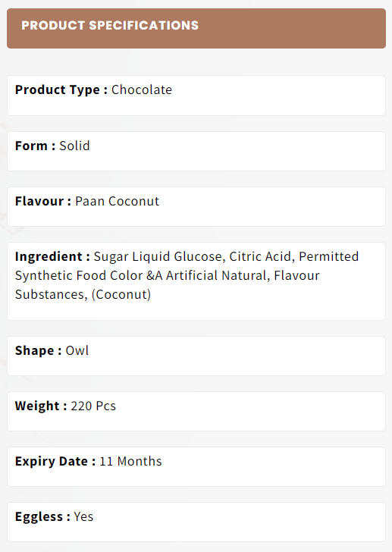Screen dimensions: 392x552
Task: Select the Flavour label
Action: point(43,202)
